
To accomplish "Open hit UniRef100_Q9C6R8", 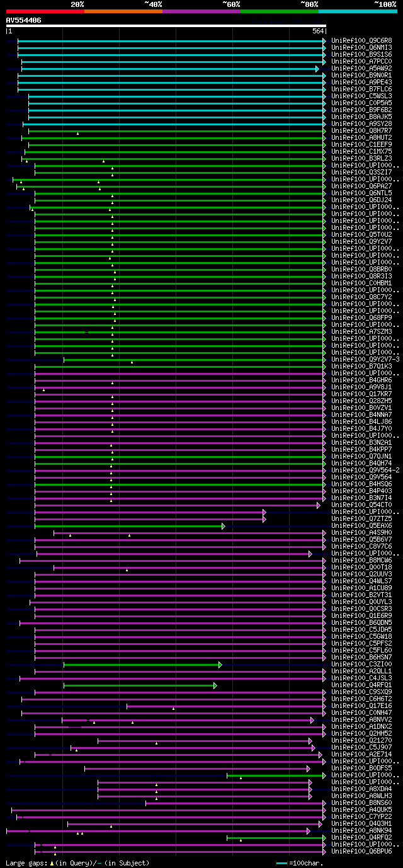I will [x=361, y=40].
